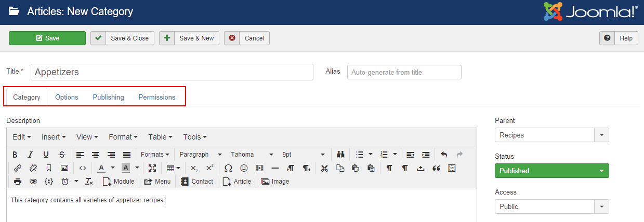
Task: Open the 9pt font size dropdown
Action: click(x=304, y=155)
